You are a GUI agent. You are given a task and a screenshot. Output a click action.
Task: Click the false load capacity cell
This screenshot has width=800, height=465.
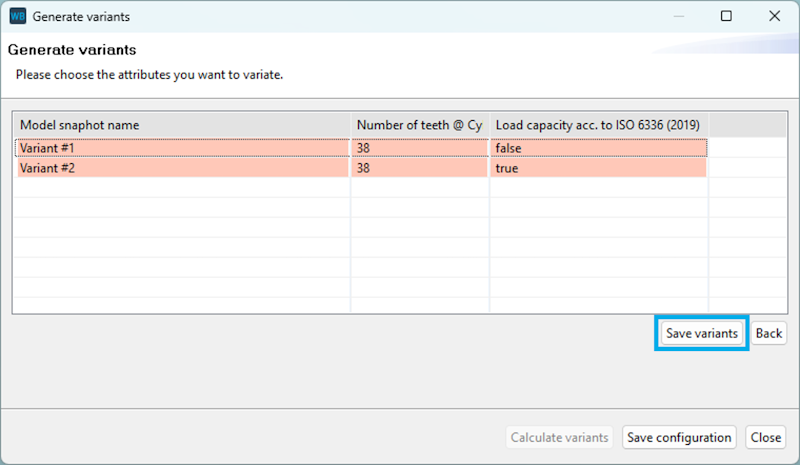pyautogui.click(x=598, y=148)
